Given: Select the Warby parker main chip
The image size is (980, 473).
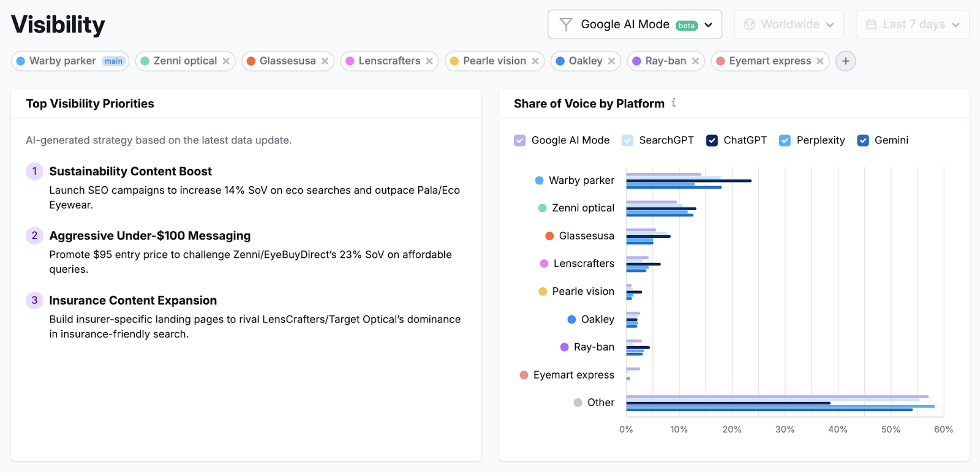Looking at the screenshot, I should [x=70, y=61].
